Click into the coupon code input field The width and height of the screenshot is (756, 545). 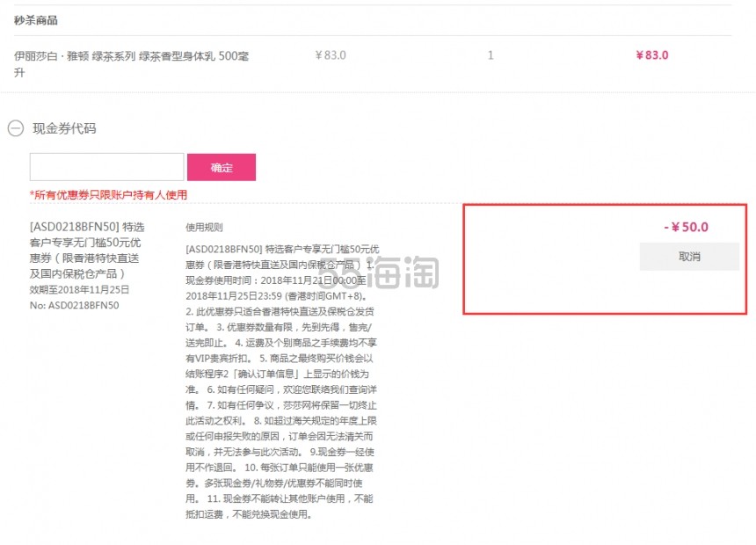(106, 167)
